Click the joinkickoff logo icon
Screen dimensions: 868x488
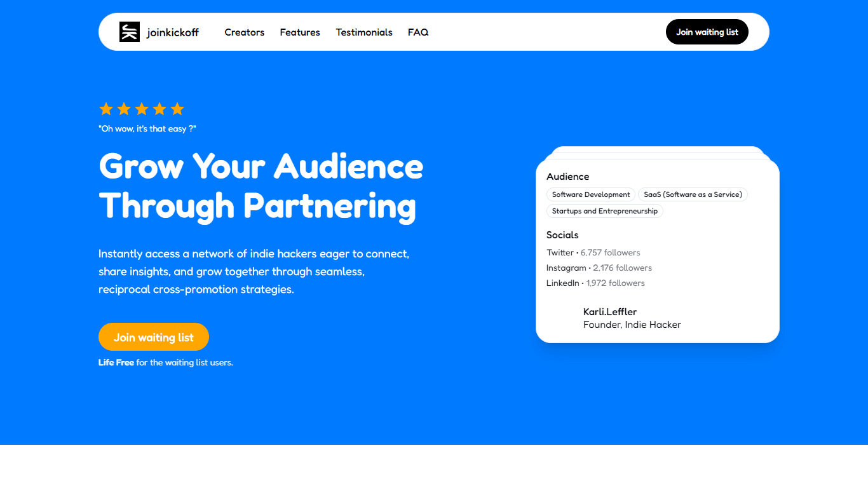click(x=130, y=32)
